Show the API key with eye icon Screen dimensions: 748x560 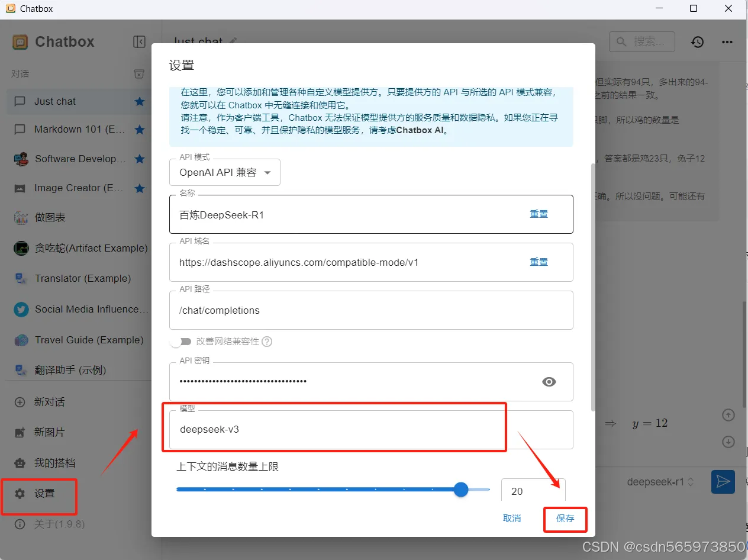(549, 382)
